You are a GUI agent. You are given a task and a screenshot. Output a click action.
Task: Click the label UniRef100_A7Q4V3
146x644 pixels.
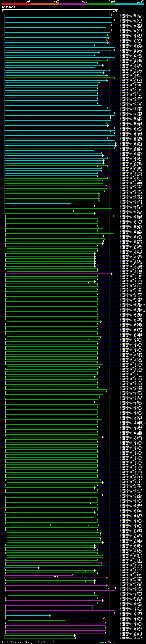click(131, 63)
